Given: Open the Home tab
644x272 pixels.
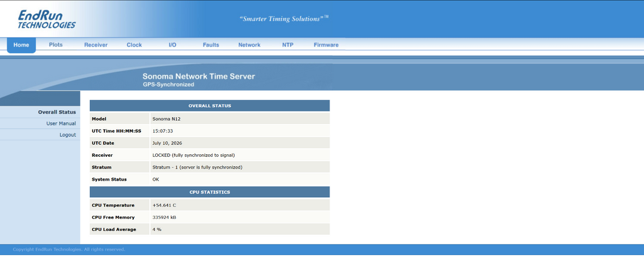Looking at the screenshot, I should click(21, 45).
